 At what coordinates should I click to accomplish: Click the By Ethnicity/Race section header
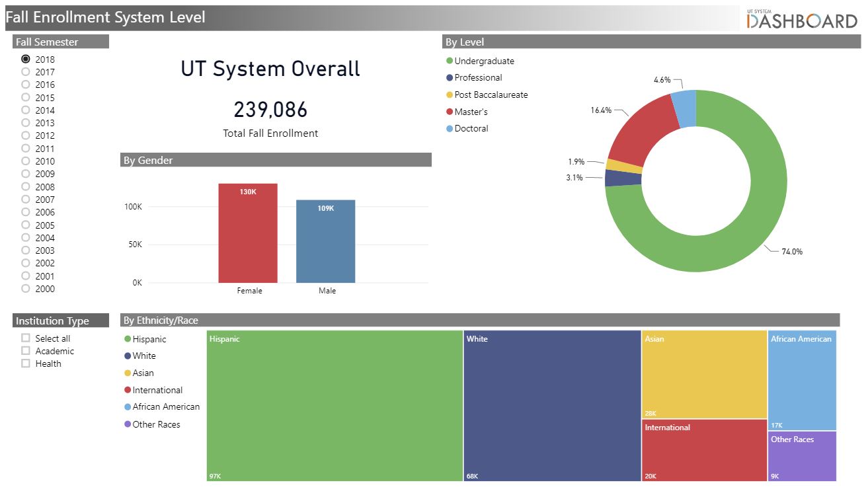[480, 321]
